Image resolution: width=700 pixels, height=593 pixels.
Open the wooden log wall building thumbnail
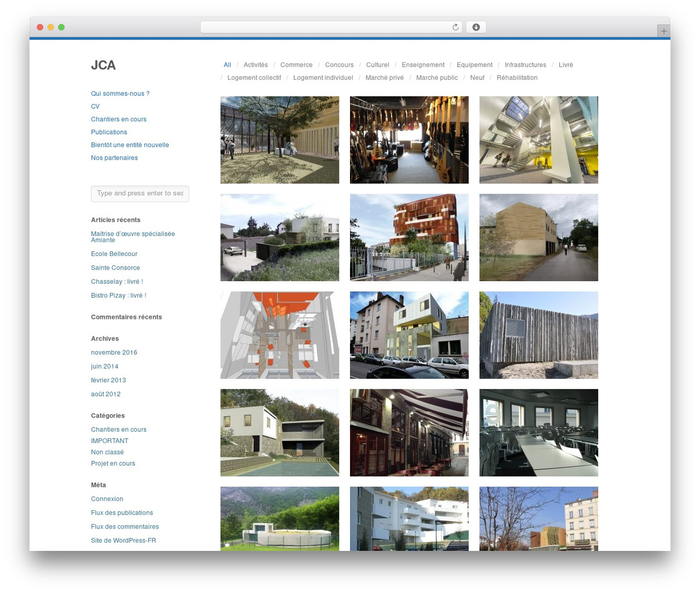point(539,335)
